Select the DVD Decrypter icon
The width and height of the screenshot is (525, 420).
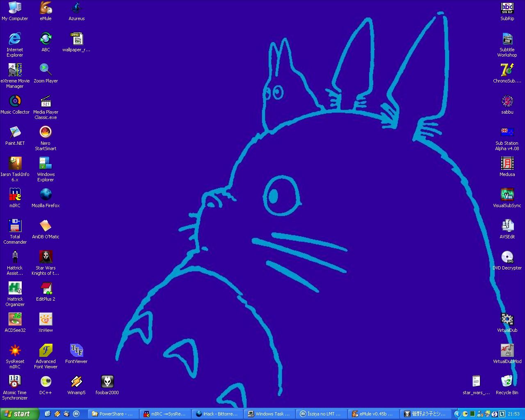click(x=507, y=260)
